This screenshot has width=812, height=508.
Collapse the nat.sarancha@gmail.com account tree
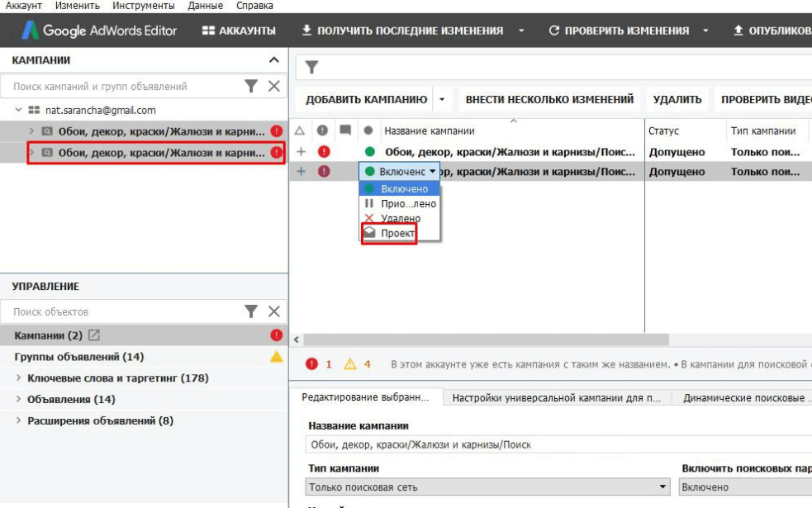point(19,110)
